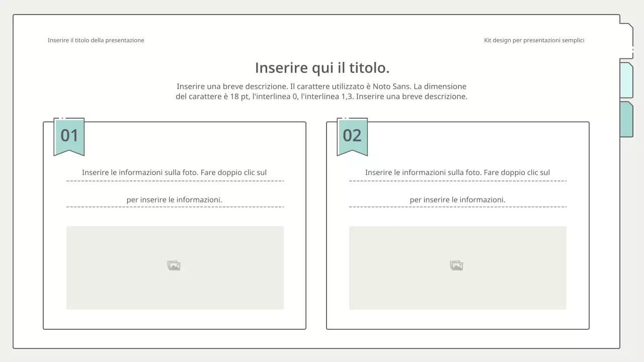Click 'per inserire le informazioni.' in card 01
The height and width of the screenshot is (362, 644).
[174, 200]
